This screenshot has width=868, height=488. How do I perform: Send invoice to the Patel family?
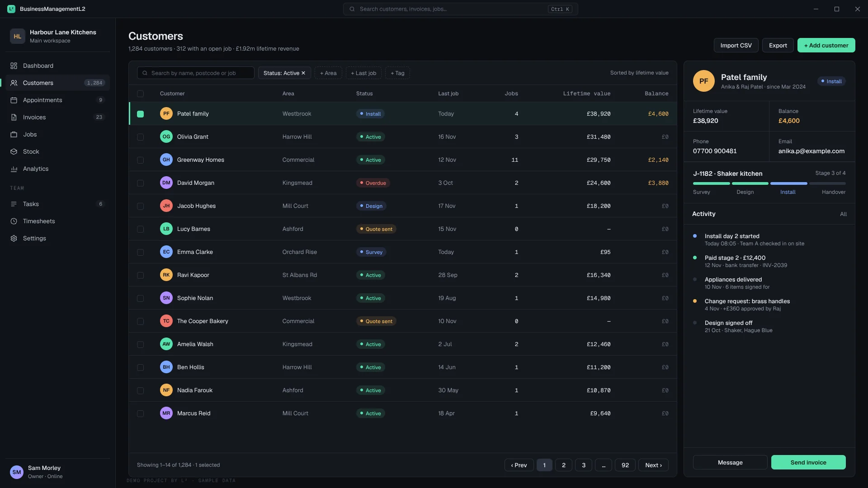(x=808, y=462)
